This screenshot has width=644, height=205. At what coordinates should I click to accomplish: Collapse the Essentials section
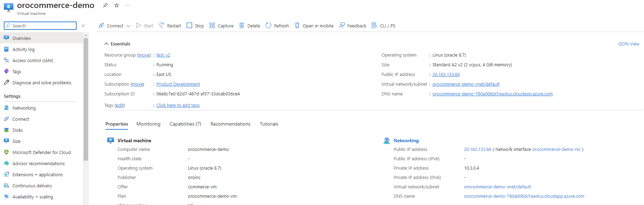click(x=106, y=44)
